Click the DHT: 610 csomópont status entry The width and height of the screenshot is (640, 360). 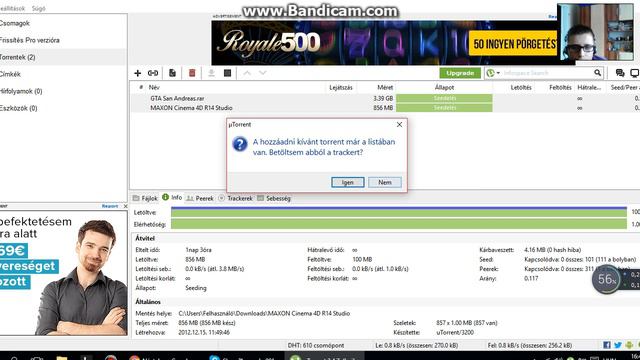click(x=316, y=345)
